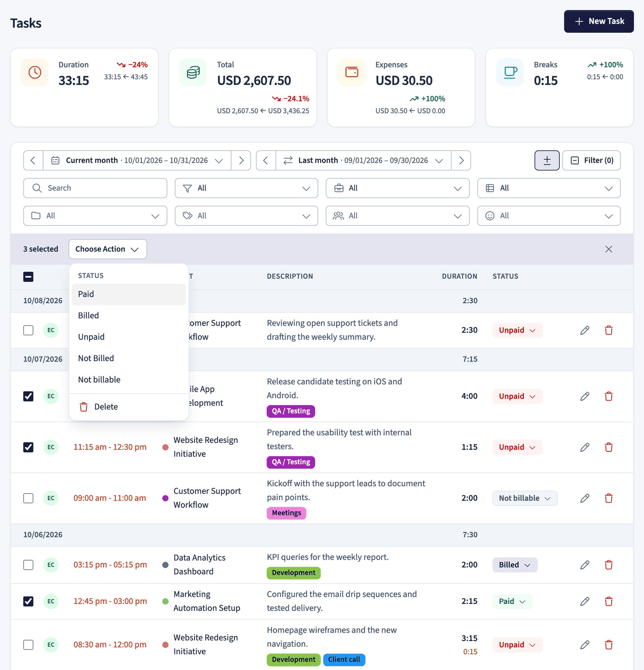Image resolution: width=644 pixels, height=670 pixels.
Task: Open the Choose Action dropdown
Action: (x=108, y=249)
